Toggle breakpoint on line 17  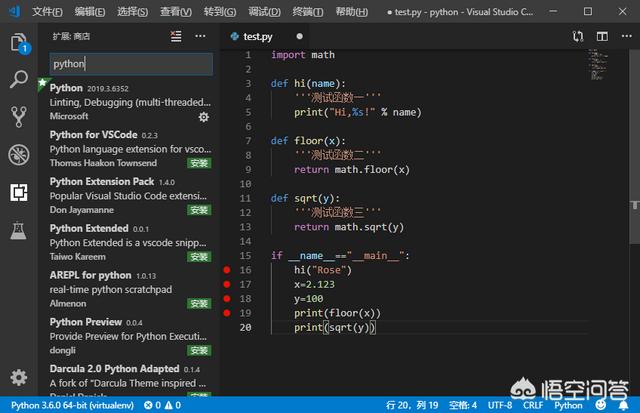(227, 284)
